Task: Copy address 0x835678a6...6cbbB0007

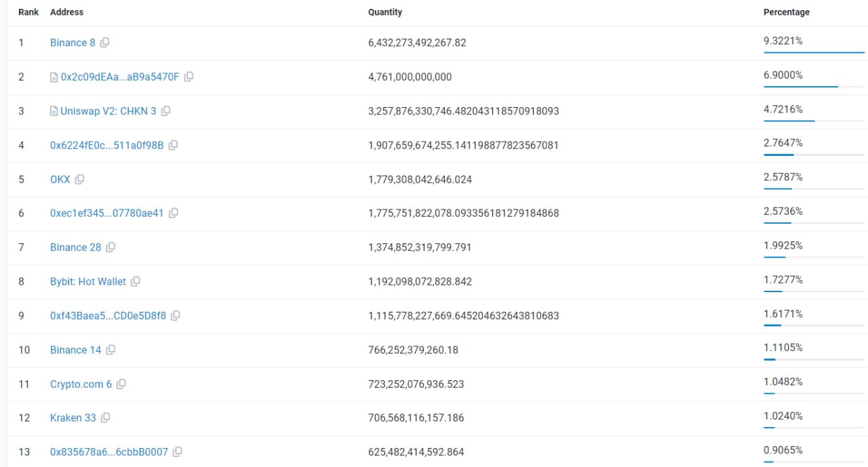Action: click(x=177, y=452)
